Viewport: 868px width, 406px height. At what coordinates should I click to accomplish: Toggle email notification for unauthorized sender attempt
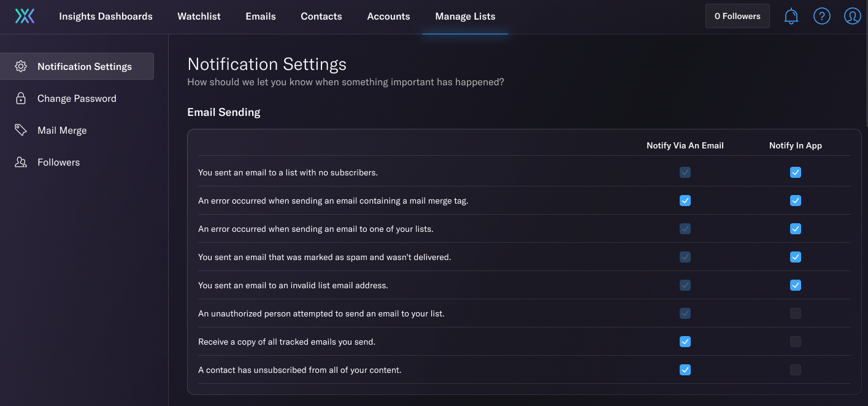click(685, 313)
